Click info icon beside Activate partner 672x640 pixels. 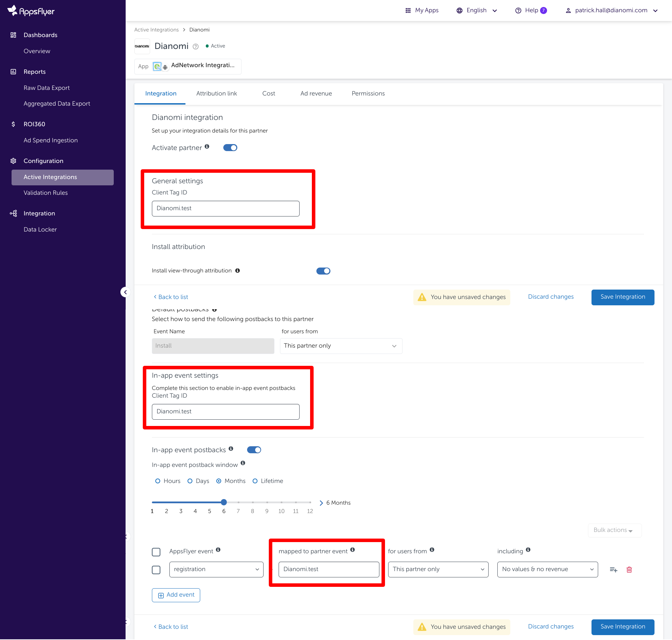tap(207, 147)
